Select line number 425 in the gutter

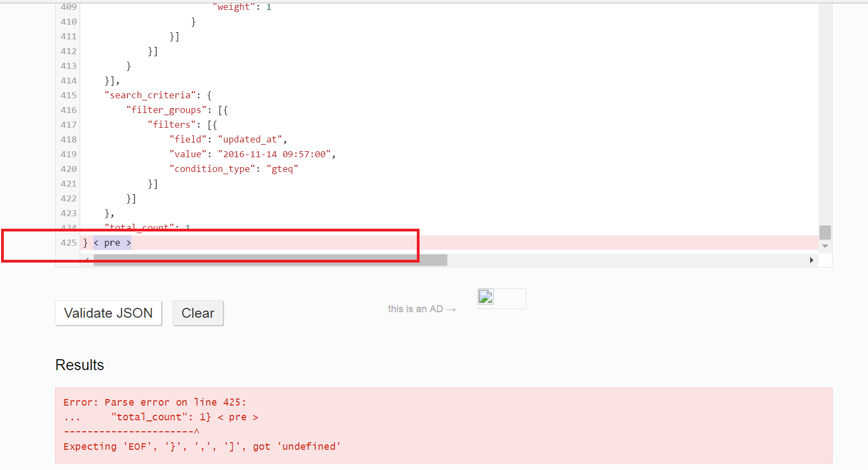click(69, 243)
